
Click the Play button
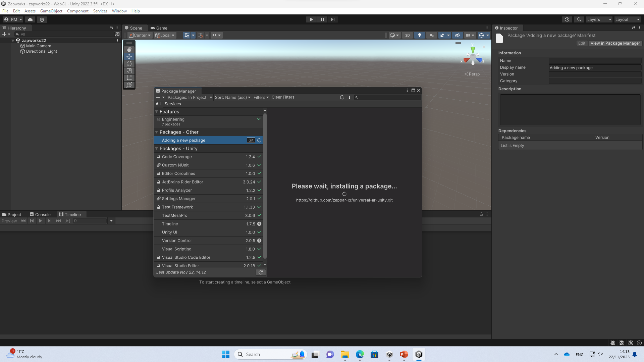click(311, 19)
